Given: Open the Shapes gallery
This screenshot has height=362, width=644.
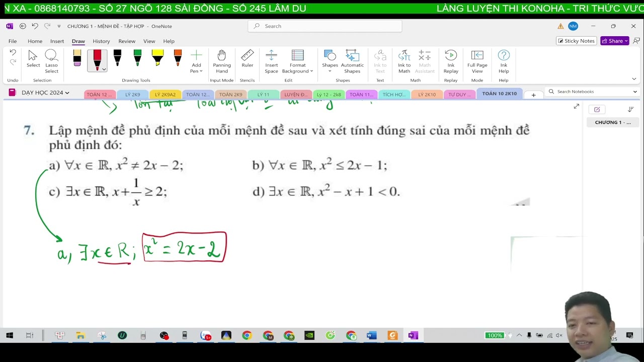Looking at the screenshot, I should 330,61.
